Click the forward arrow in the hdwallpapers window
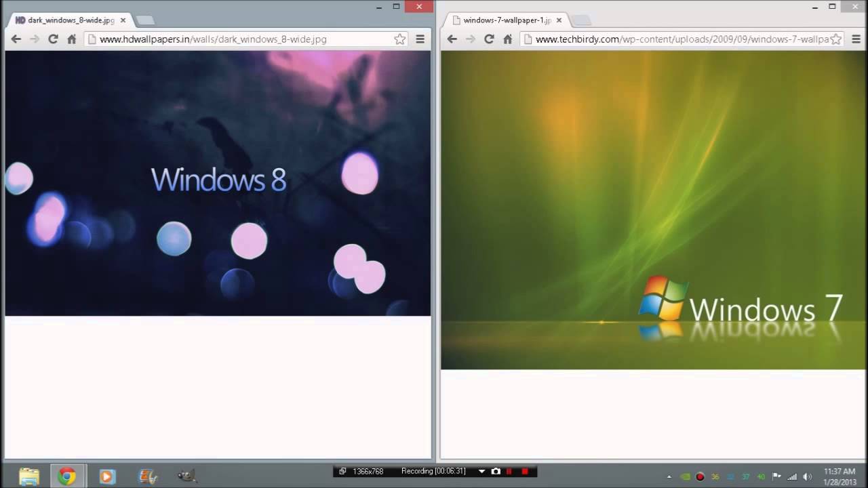Screen dimensions: 868x488 coord(35,39)
